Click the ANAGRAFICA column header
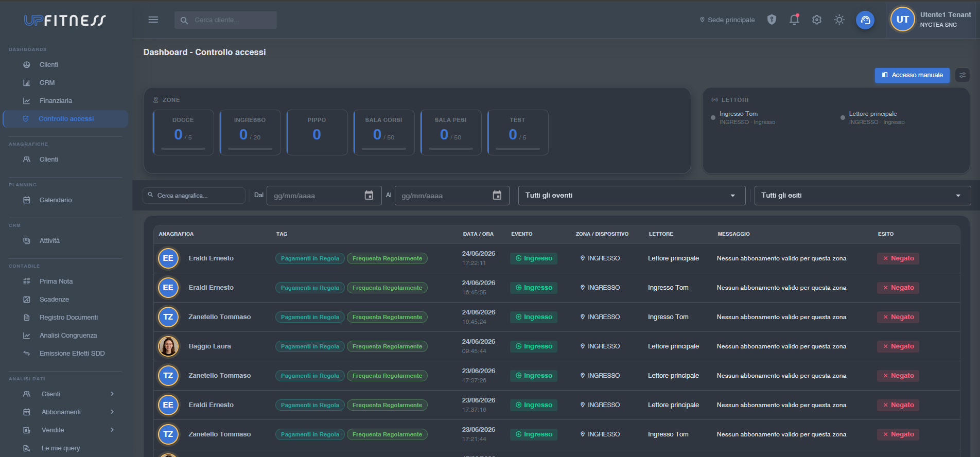Screen dimensions: 980x457 [176, 234]
